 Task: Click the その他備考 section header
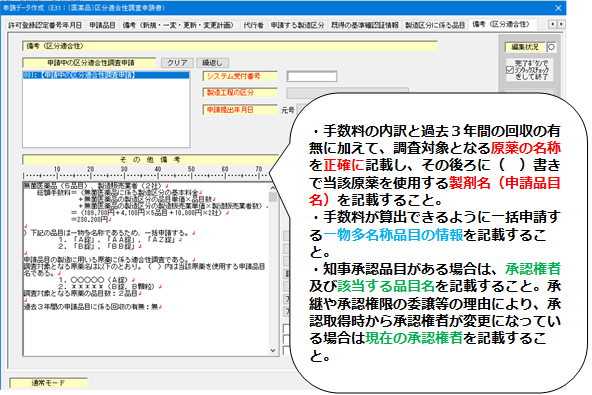(150, 160)
